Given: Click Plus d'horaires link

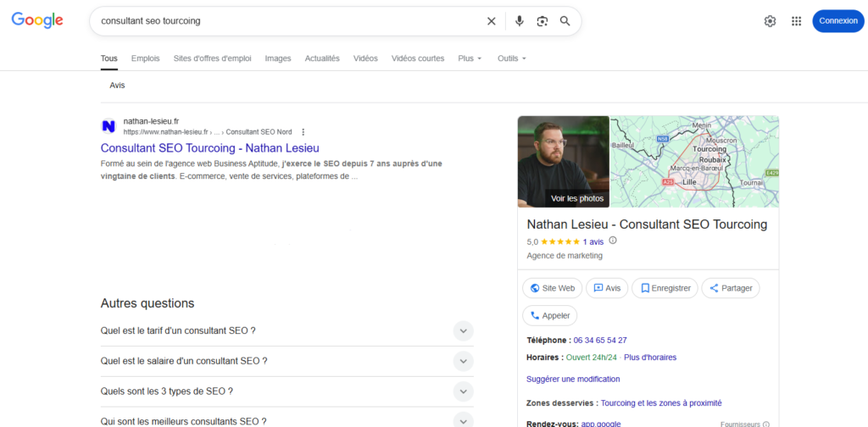Looking at the screenshot, I should point(650,358).
